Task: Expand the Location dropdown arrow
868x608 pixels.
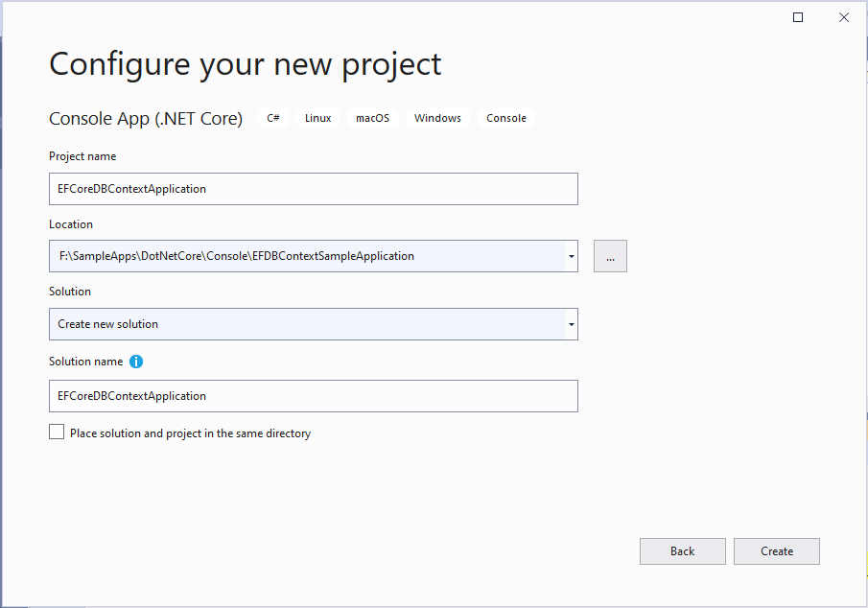Action: pyautogui.click(x=572, y=256)
